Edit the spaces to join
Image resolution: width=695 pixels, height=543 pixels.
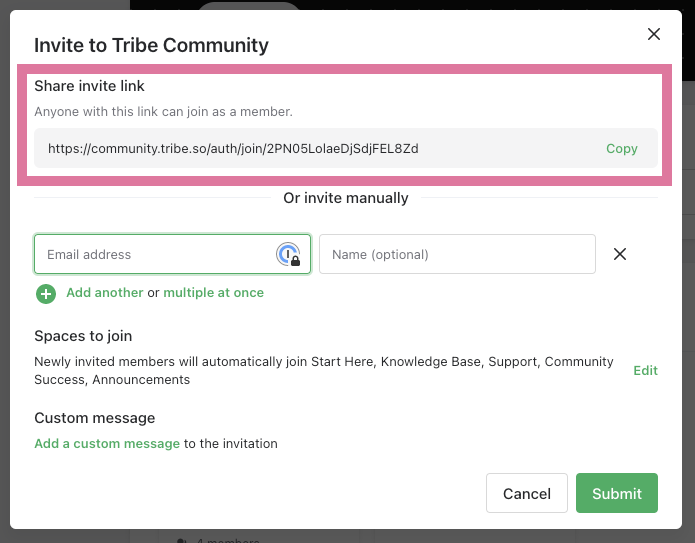point(645,370)
